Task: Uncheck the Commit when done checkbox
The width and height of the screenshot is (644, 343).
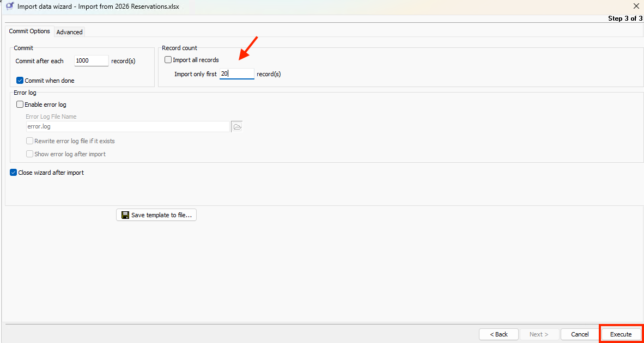Action: click(20, 81)
